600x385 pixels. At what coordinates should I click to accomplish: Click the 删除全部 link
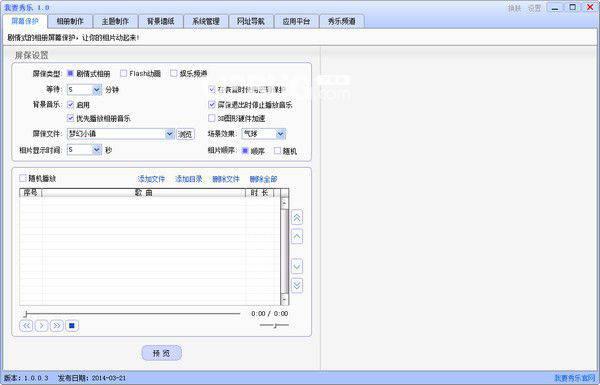pos(263,179)
